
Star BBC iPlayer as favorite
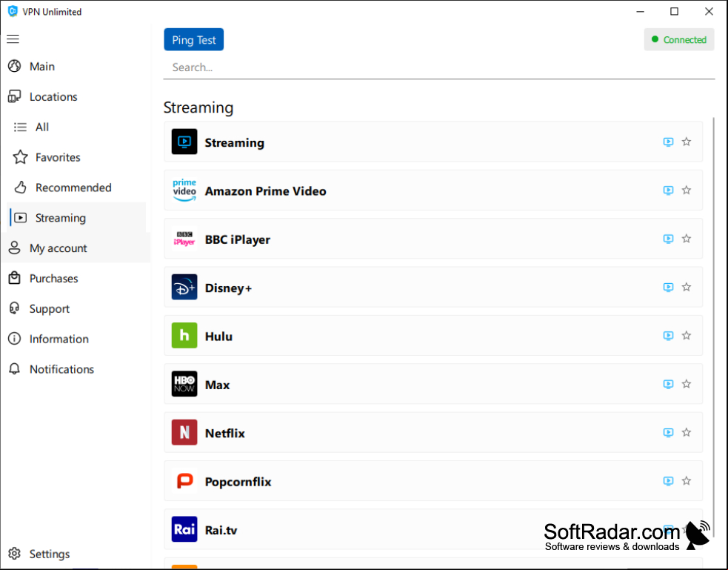pos(687,239)
